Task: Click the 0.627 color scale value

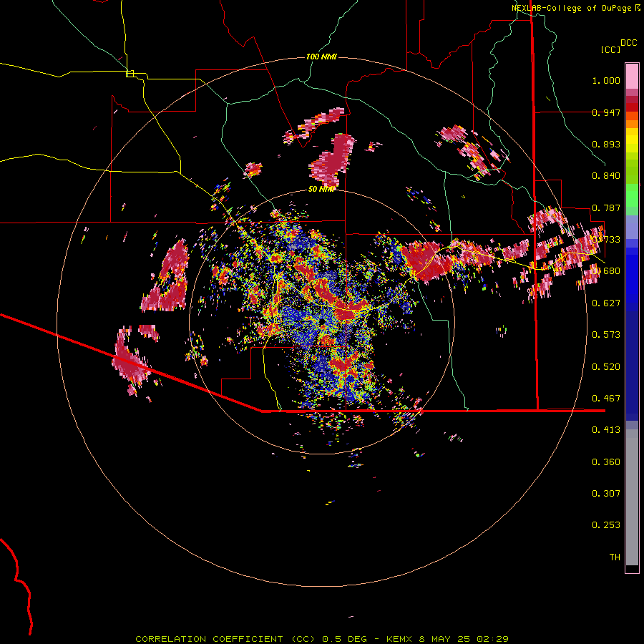Action: (606, 303)
